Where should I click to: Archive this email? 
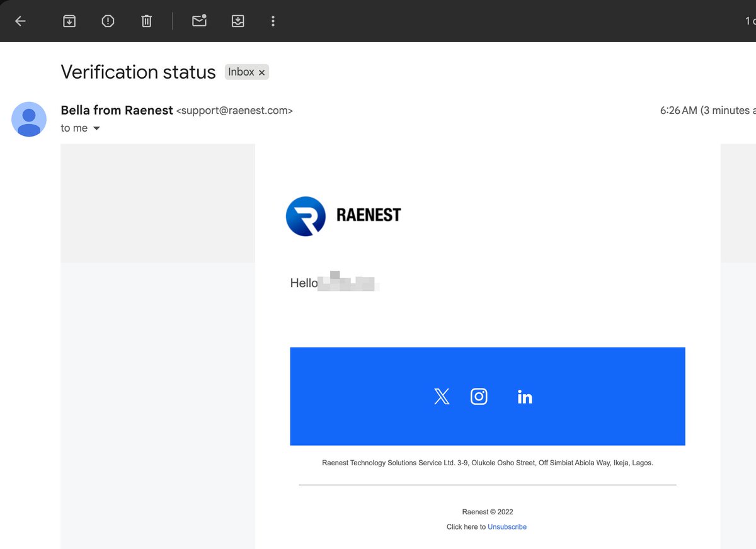point(69,21)
